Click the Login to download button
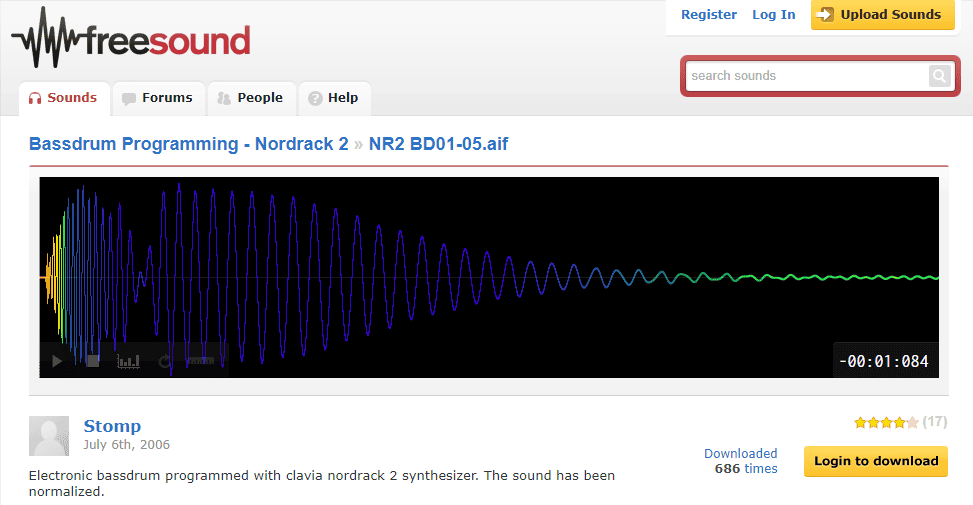This screenshot has width=973, height=505. click(876, 461)
